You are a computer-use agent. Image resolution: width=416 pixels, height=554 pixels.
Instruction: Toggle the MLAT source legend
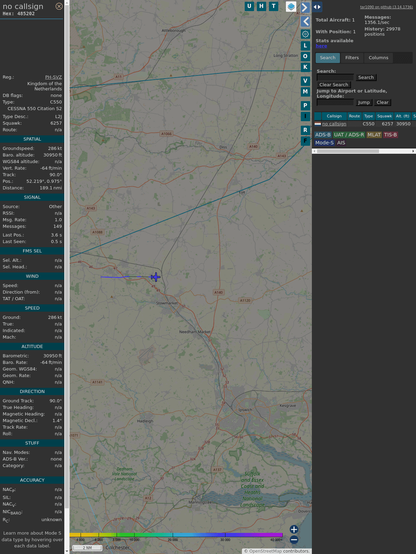[374, 135]
